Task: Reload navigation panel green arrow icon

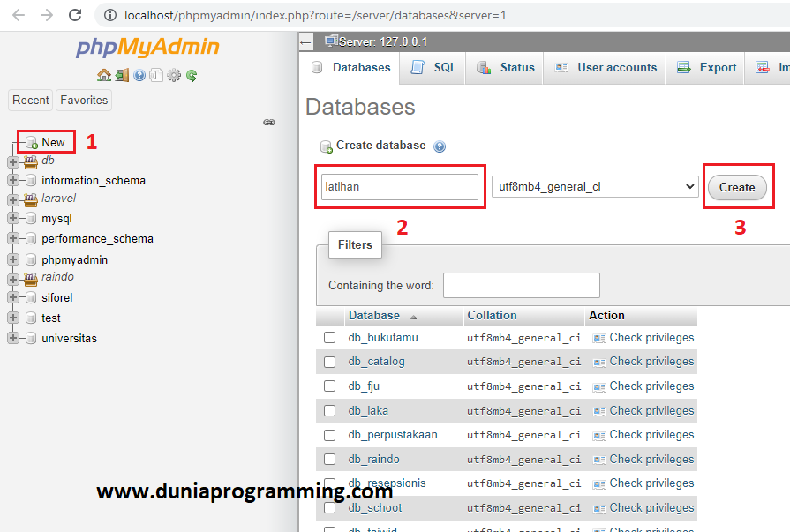Action: [192, 75]
